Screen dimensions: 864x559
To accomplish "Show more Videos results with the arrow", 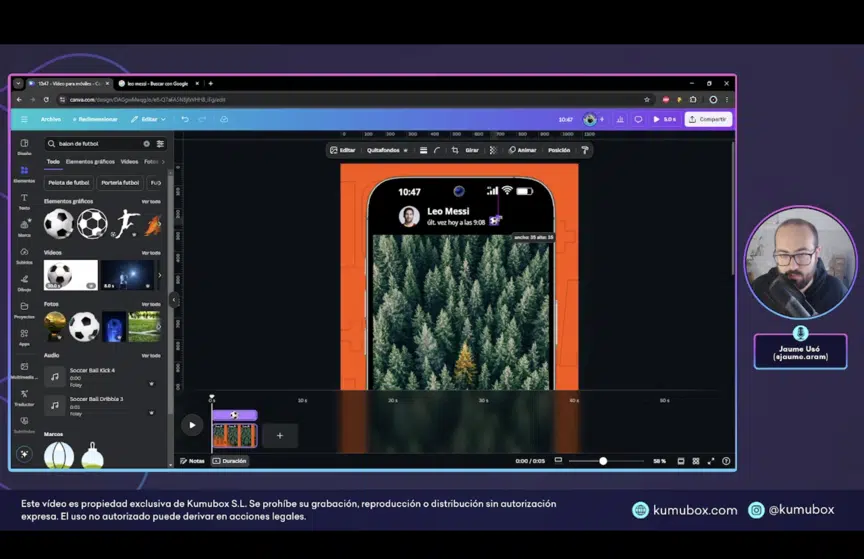I will click(160, 275).
